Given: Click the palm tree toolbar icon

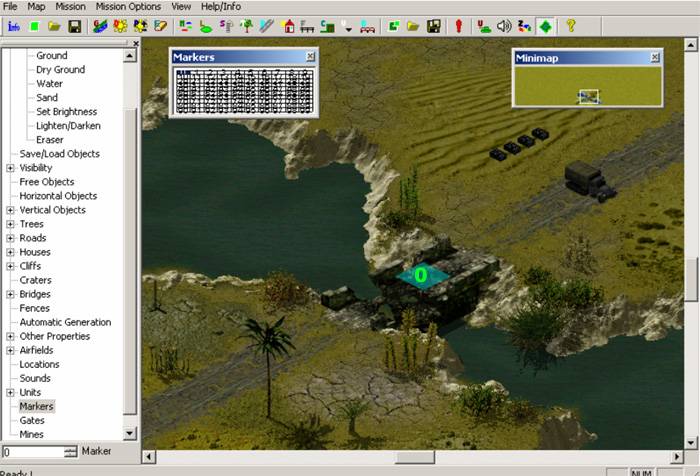Looking at the screenshot, I should 246,25.
